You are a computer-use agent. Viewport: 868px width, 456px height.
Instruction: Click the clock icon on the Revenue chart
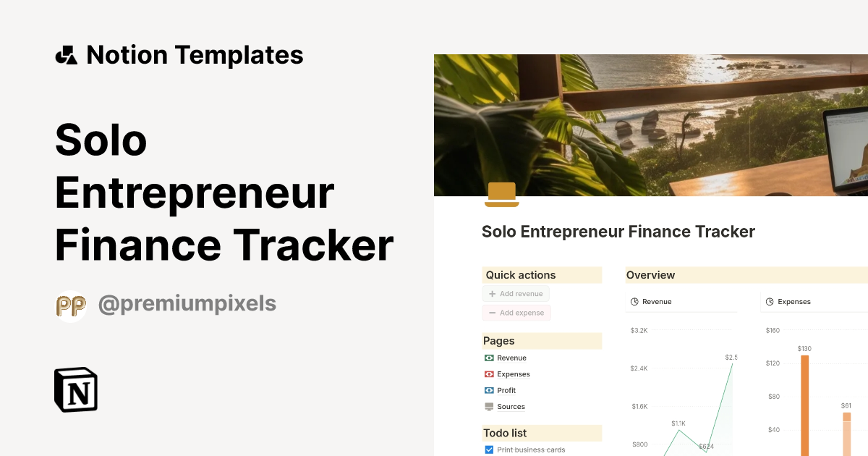click(x=634, y=301)
